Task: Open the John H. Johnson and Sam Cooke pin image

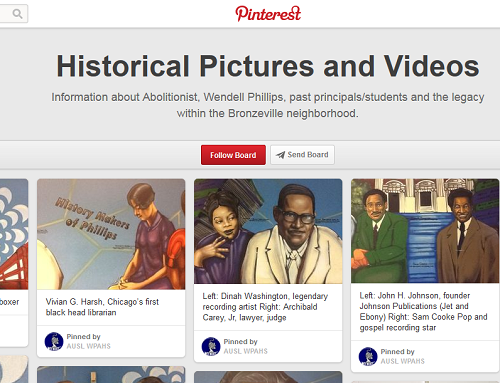Action: click(425, 231)
